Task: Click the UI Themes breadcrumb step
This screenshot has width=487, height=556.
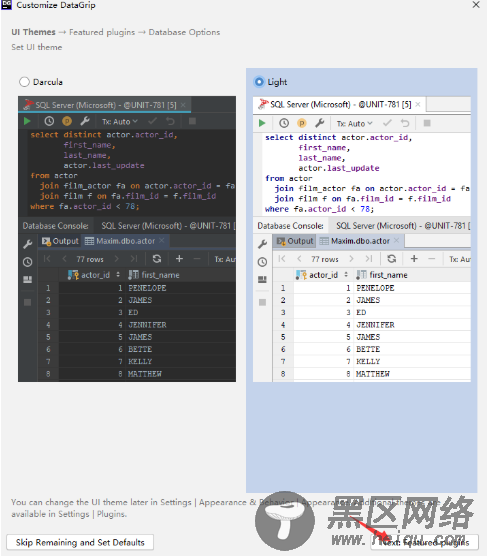Action: click(33, 32)
